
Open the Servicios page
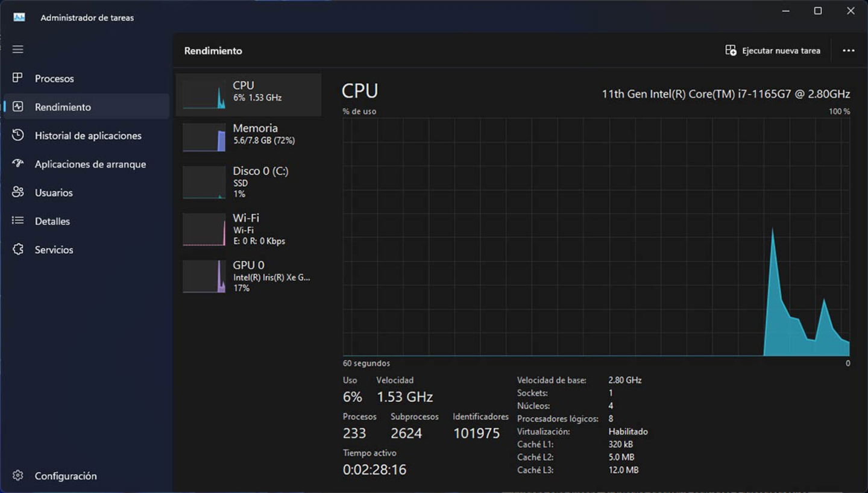pyautogui.click(x=86, y=250)
